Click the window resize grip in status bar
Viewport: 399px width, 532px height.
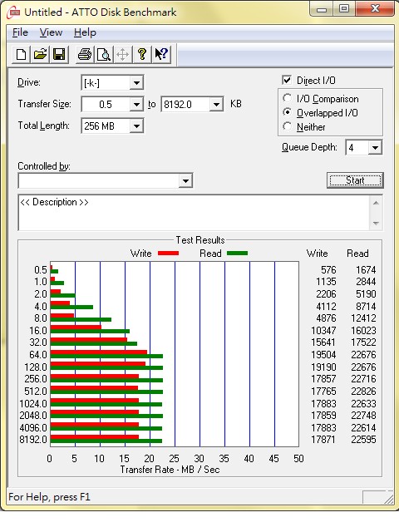click(x=388, y=499)
